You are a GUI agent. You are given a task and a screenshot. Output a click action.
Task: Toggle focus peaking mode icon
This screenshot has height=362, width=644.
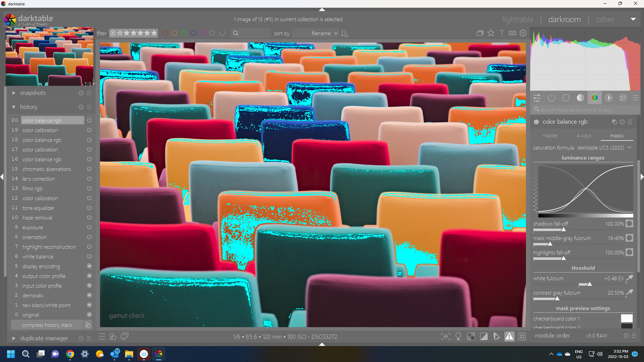(x=445, y=337)
